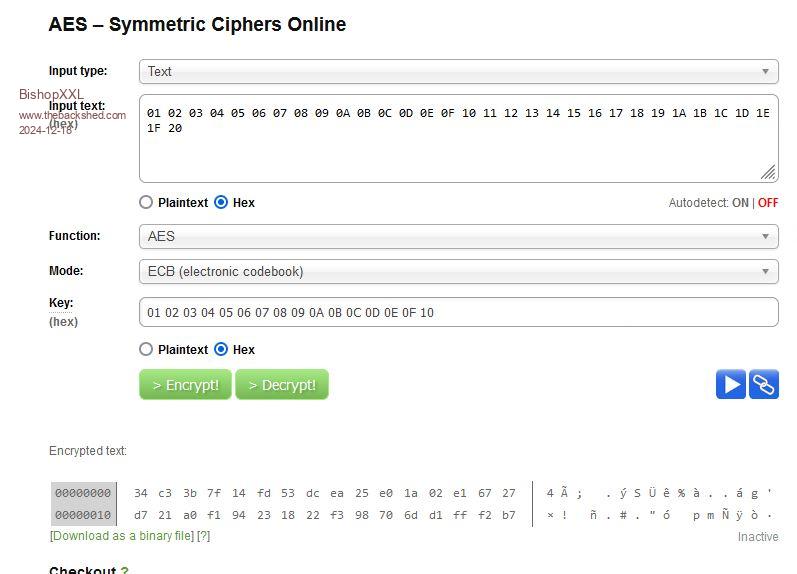Click the blue chain link icon
The width and height of the screenshot is (797, 574).
[764, 384]
